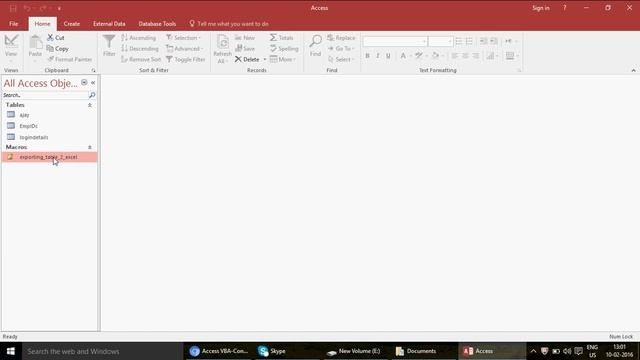The image size is (640, 360).
Task: Select the Home ribbon tab
Action: (42, 24)
